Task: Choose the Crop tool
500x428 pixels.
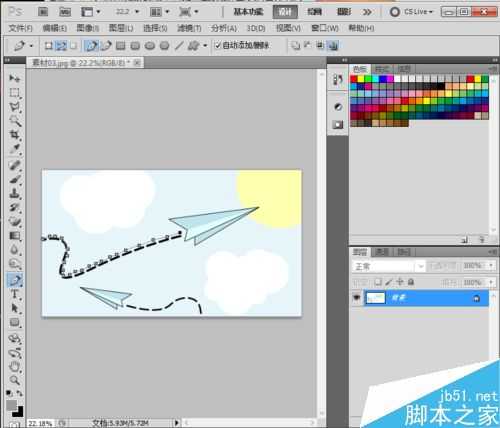Action: (x=14, y=135)
